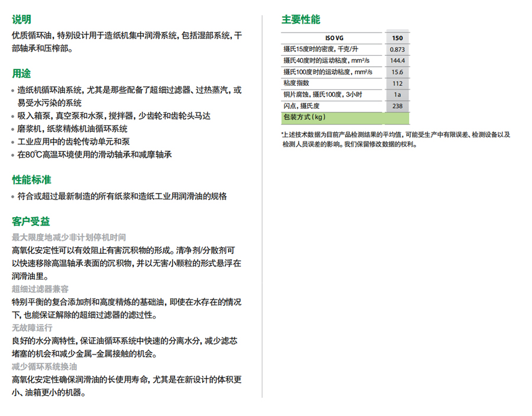Screen dimensions: 532x416
Task: Click the row label 摄氏40度时的运动粘度
Action: [326, 60]
